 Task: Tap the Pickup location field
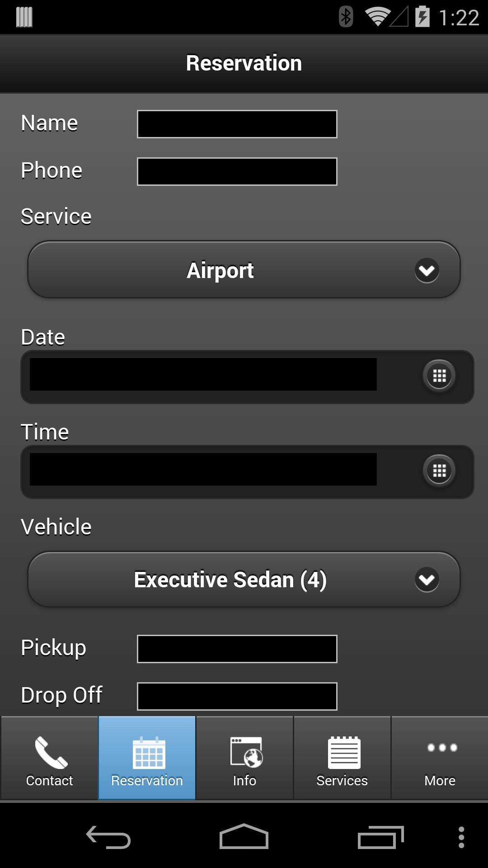coord(237,649)
